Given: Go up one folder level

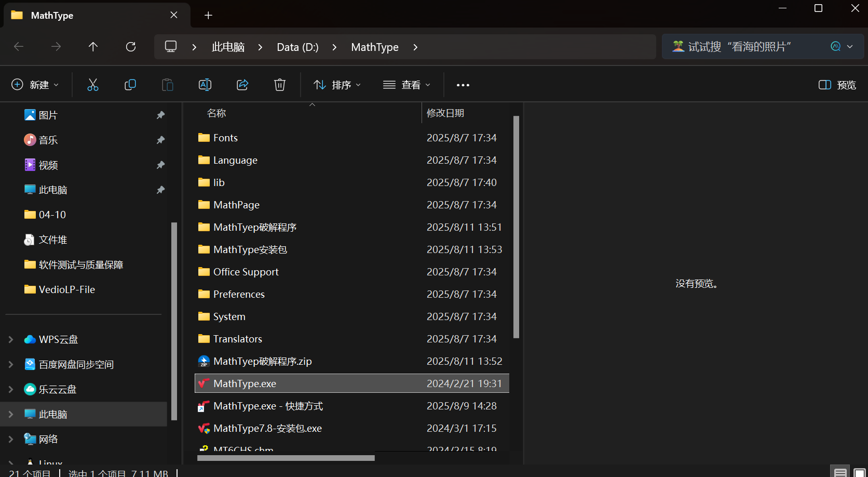Looking at the screenshot, I should coord(93,47).
